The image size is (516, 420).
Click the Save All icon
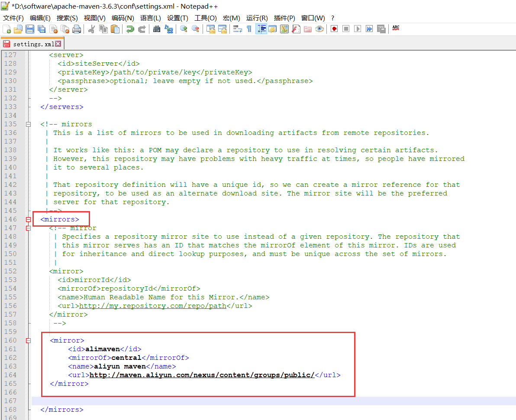pyautogui.click(x=42, y=29)
